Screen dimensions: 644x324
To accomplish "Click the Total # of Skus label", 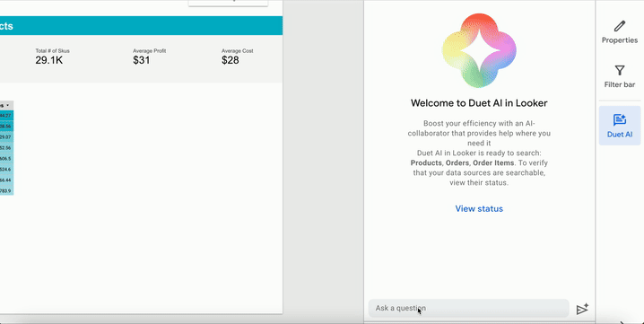I will click(52, 51).
